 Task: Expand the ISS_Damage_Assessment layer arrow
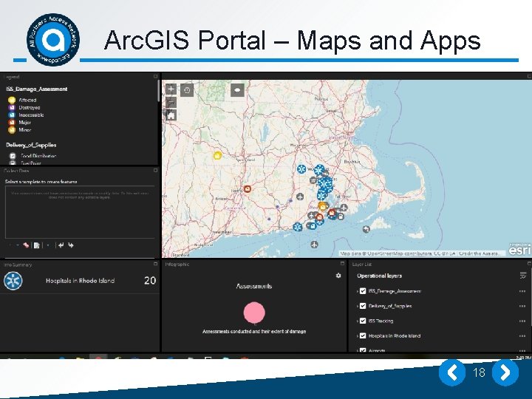coord(358,291)
